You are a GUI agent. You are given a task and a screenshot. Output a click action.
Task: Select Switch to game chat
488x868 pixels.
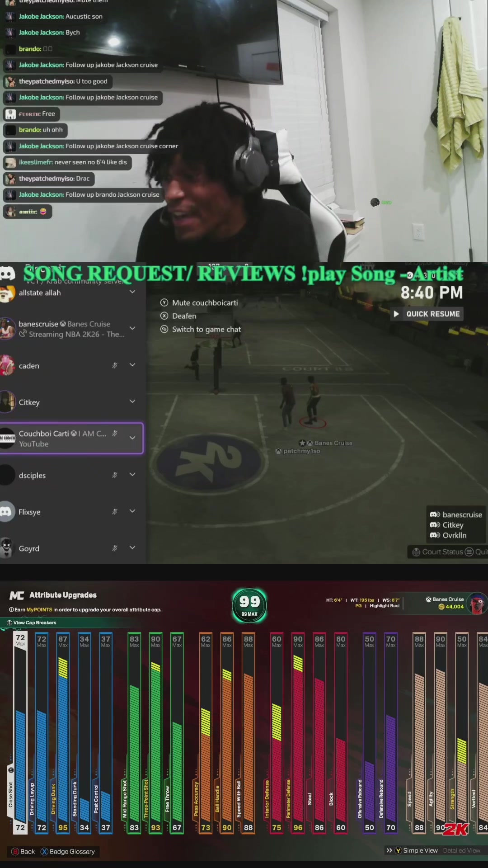(x=201, y=329)
